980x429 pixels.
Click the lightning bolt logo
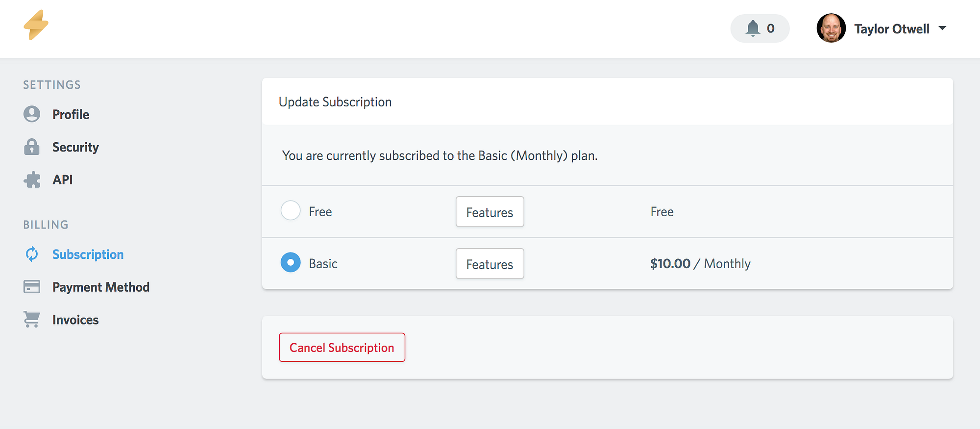tap(36, 25)
